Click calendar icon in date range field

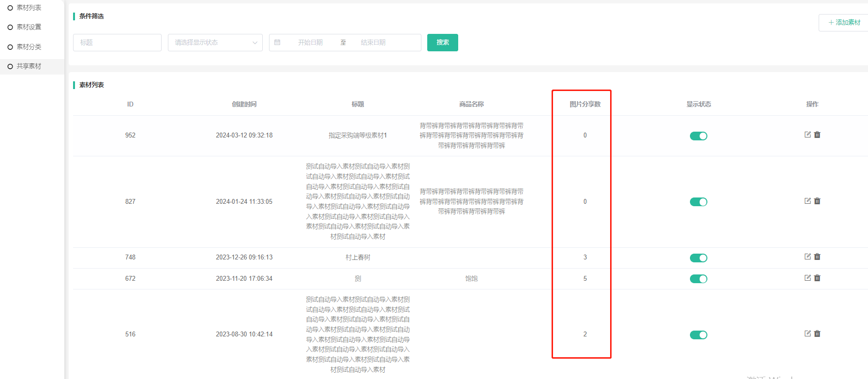pyautogui.click(x=277, y=43)
